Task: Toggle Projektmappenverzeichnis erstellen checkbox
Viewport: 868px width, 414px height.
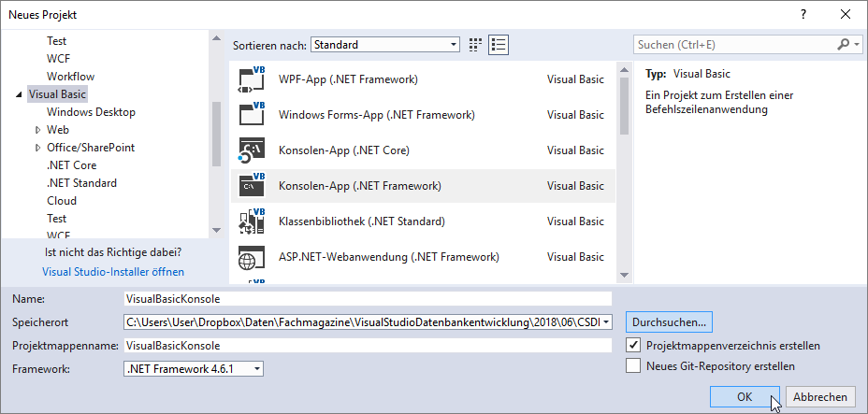Action: click(x=633, y=346)
